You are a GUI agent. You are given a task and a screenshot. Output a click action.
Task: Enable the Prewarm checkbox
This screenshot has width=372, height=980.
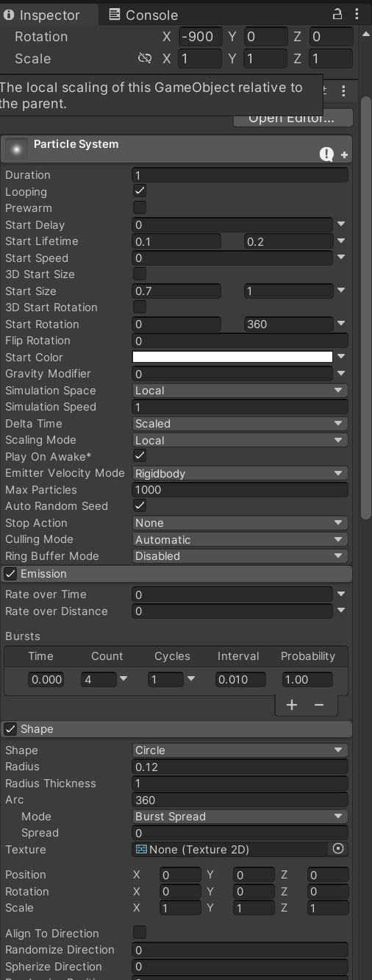click(140, 208)
